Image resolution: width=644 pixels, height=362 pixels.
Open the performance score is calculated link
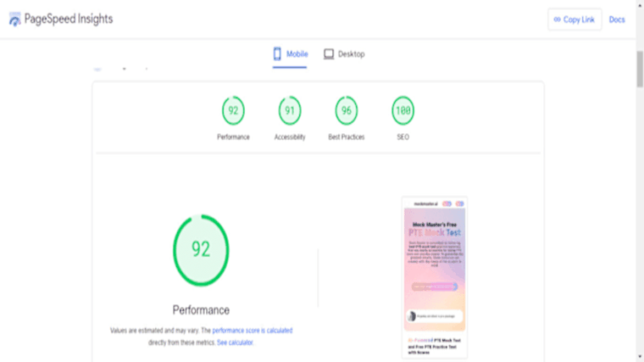click(x=253, y=331)
